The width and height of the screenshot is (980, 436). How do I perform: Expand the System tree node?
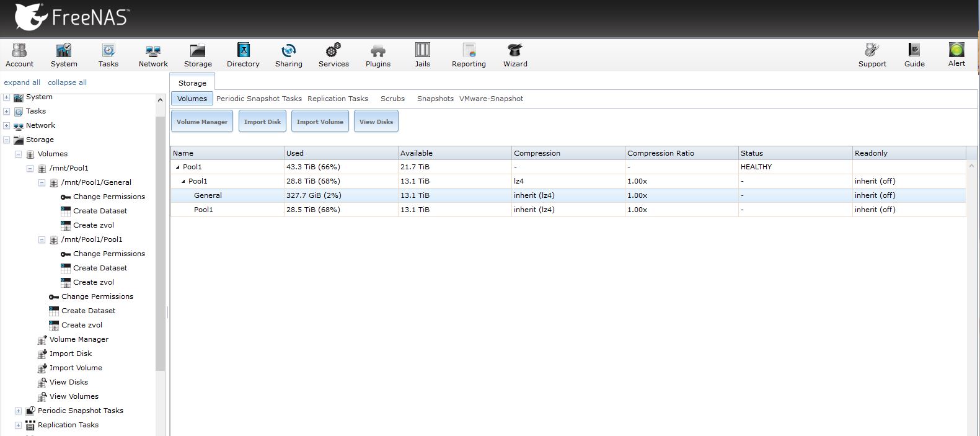click(x=6, y=97)
